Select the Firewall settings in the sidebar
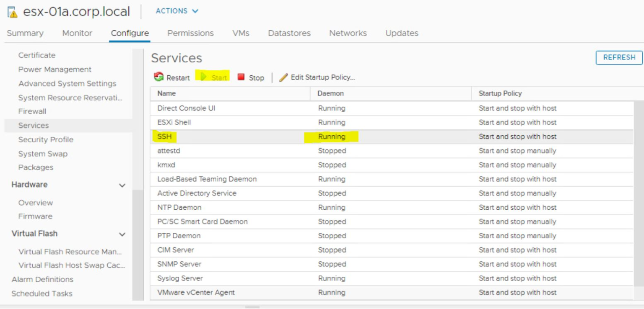 [32, 111]
